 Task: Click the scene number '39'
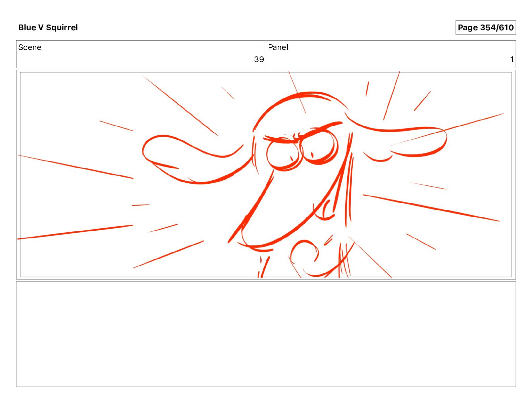pos(259,59)
